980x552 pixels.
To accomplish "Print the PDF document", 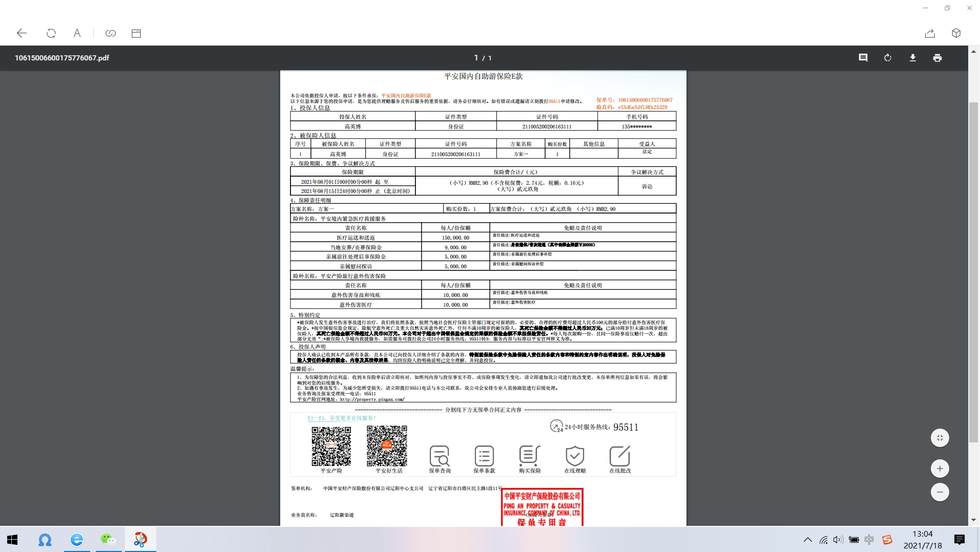I will point(937,58).
